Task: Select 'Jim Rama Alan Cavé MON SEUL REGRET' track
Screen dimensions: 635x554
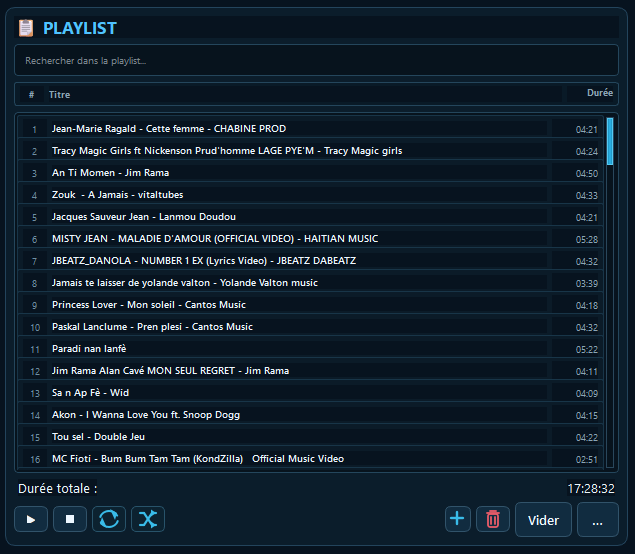Action: (311, 371)
